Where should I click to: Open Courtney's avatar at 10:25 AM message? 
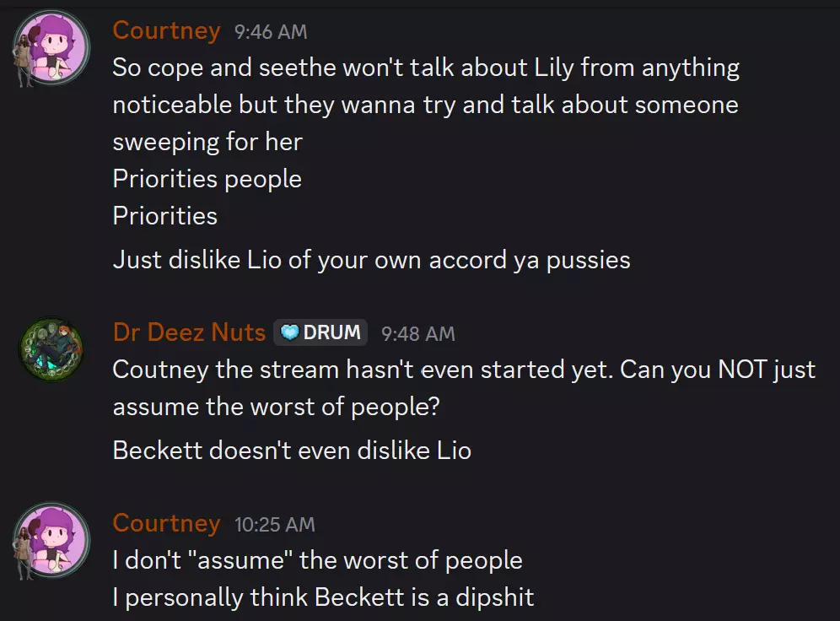coord(51,540)
